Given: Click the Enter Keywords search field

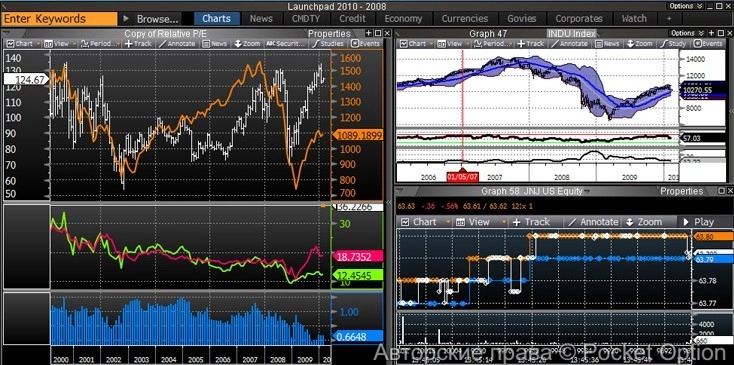Looking at the screenshot, I should (59, 19).
